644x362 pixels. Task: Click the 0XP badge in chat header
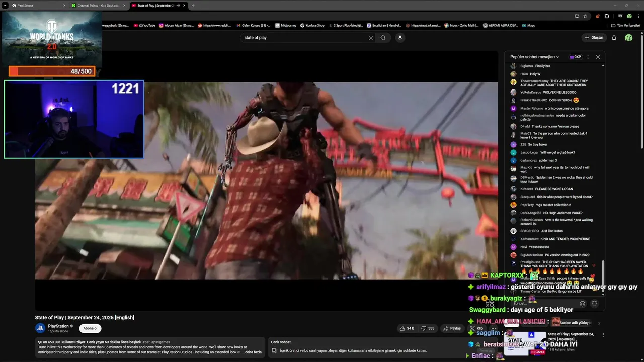pyautogui.click(x=575, y=57)
